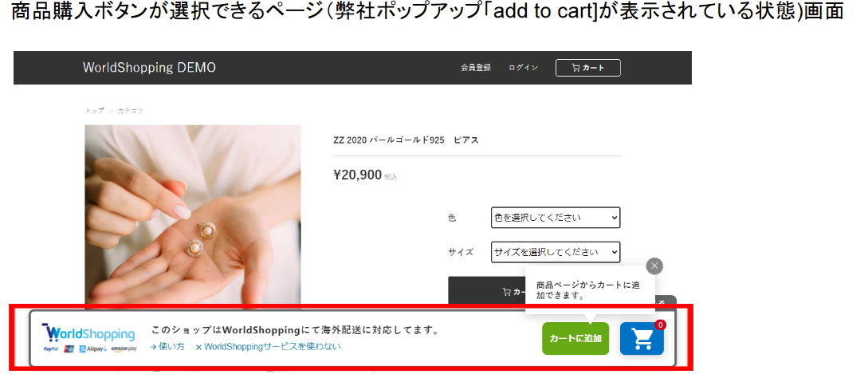This screenshot has height=374, width=868.
Task: Click the トップ breadcrumb link
Action: pyautogui.click(x=94, y=111)
